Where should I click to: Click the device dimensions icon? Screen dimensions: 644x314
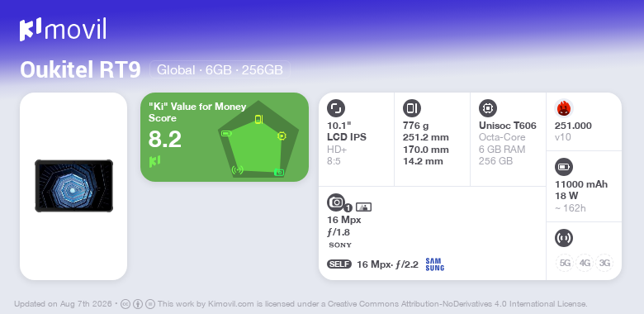(x=412, y=108)
